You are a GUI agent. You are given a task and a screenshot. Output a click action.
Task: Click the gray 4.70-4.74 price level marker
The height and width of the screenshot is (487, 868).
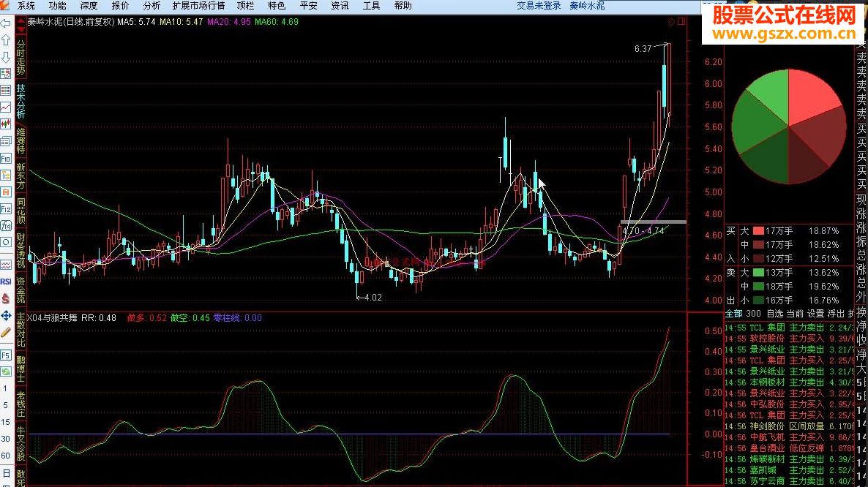(x=654, y=222)
